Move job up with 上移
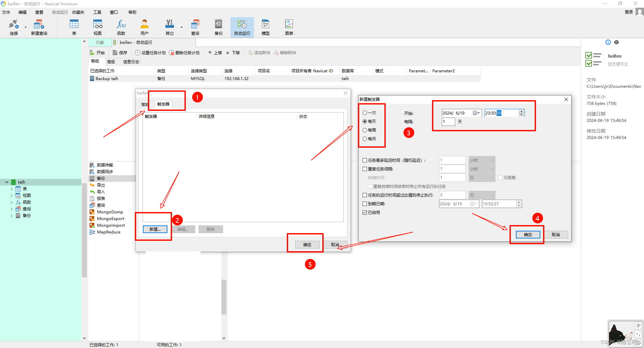644x348 pixels. pos(215,53)
